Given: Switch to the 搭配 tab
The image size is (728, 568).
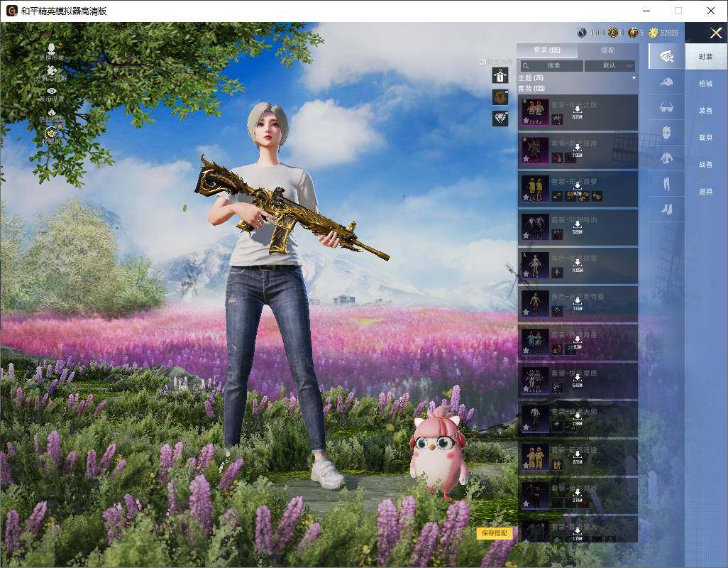Looking at the screenshot, I should click(x=608, y=50).
